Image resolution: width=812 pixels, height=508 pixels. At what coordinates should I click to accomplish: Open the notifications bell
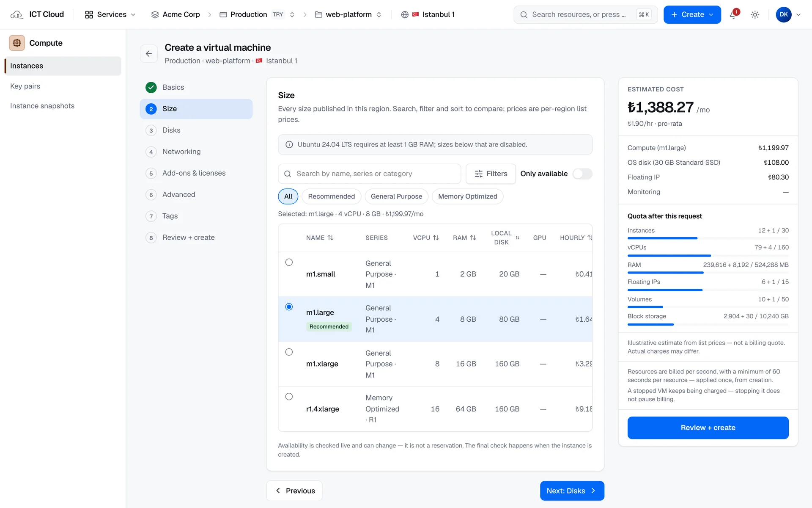[x=734, y=14]
